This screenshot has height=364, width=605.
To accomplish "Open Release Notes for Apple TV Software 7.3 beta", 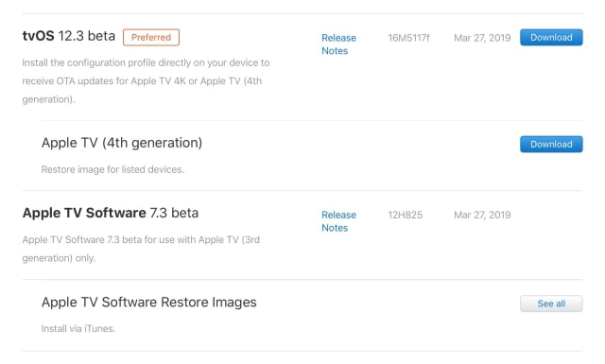I will coord(338,221).
